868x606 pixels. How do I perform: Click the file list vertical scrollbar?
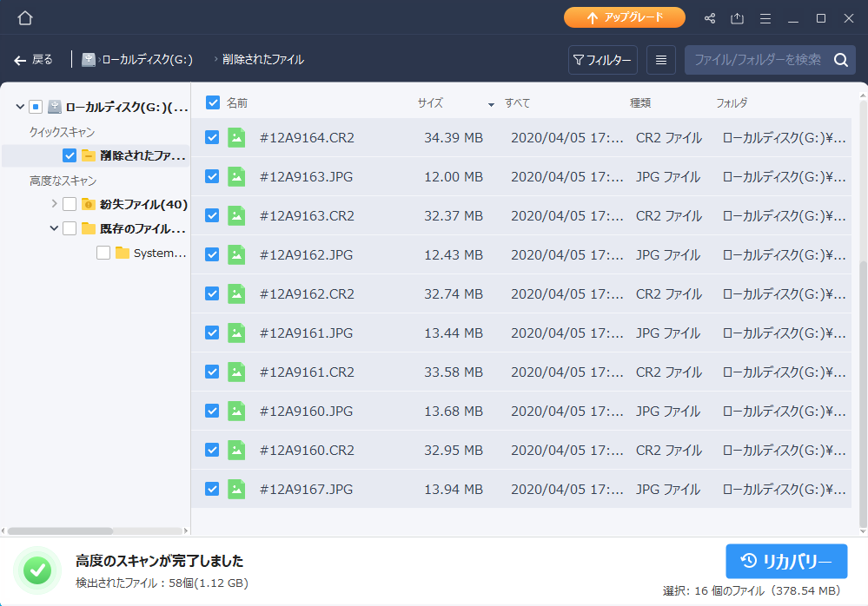(x=862, y=391)
